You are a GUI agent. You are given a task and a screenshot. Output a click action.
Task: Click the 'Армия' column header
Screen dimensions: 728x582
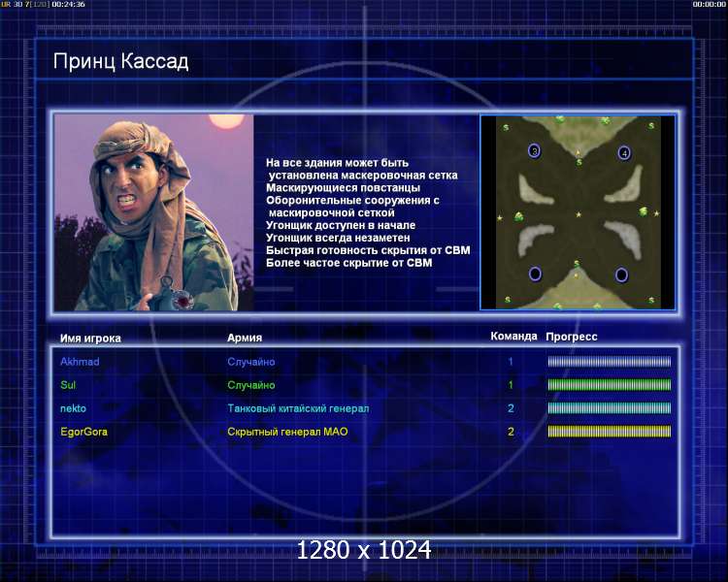click(x=245, y=338)
